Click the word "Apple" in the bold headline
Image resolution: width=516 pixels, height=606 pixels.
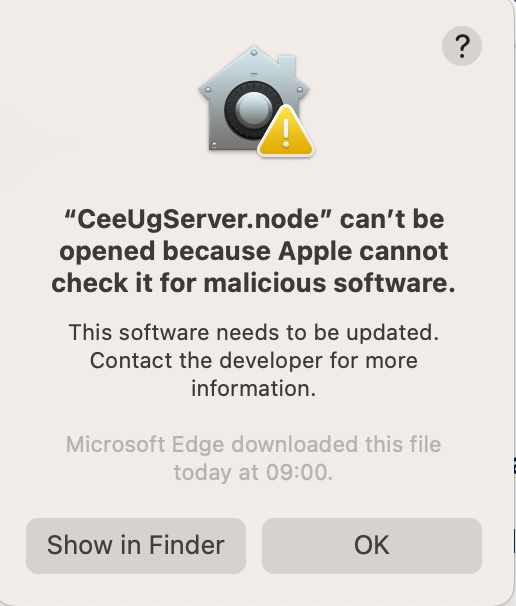pos(315,252)
